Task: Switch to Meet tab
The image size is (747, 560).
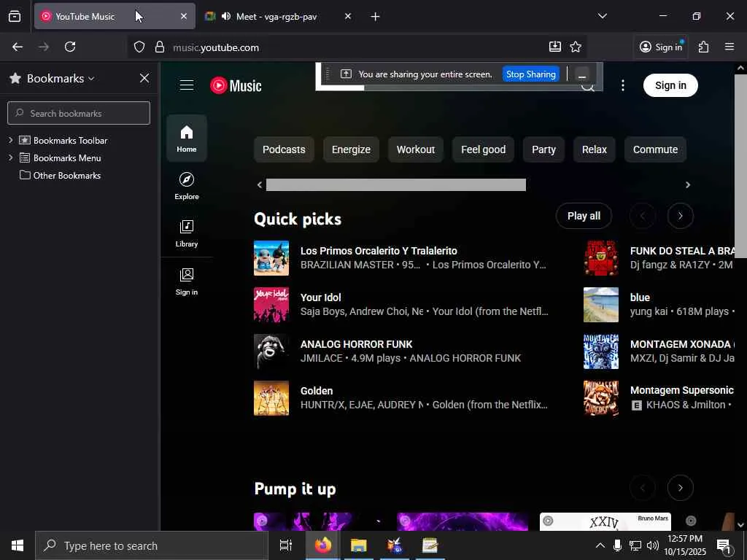Action: 278,16
